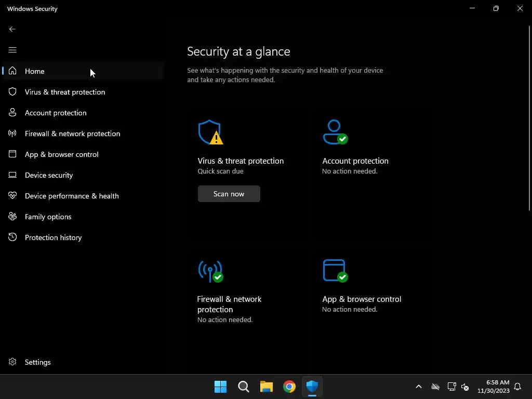Open the Windows Start menu

click(220, 387)
